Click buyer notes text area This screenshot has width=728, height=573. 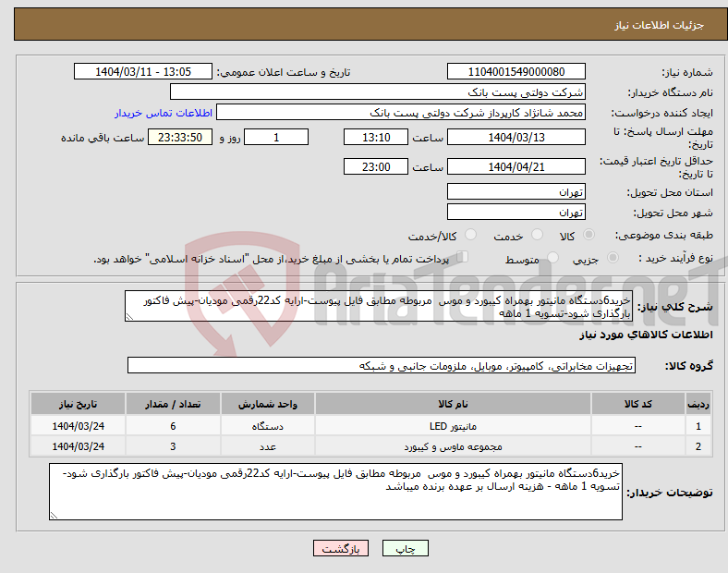(335, 492)
